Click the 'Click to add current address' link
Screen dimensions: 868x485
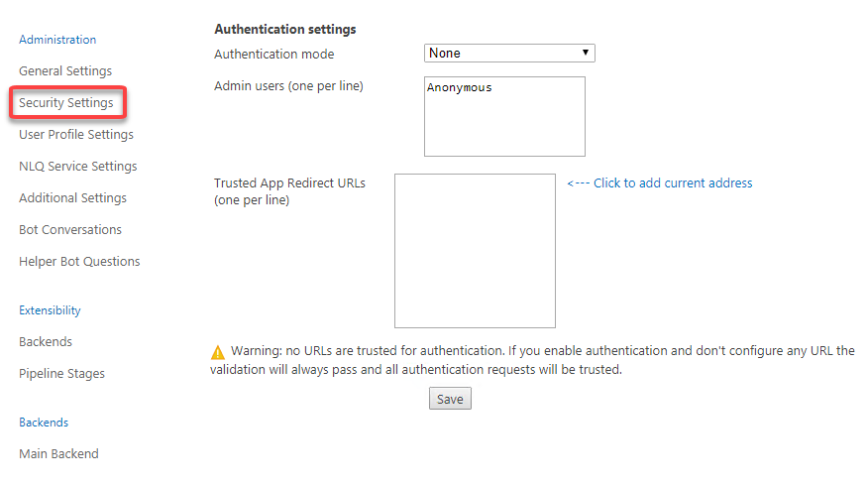click(x=659, y=183)
